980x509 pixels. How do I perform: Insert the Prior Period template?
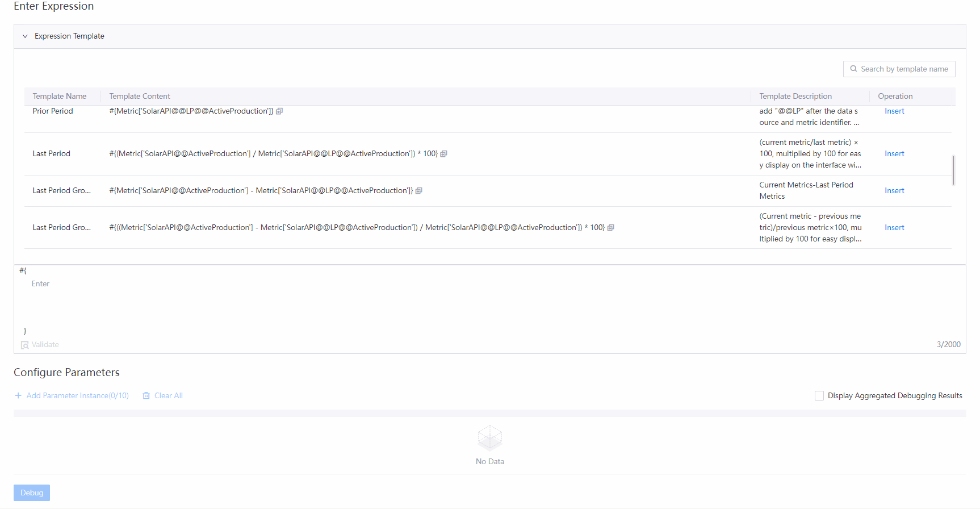894,111
